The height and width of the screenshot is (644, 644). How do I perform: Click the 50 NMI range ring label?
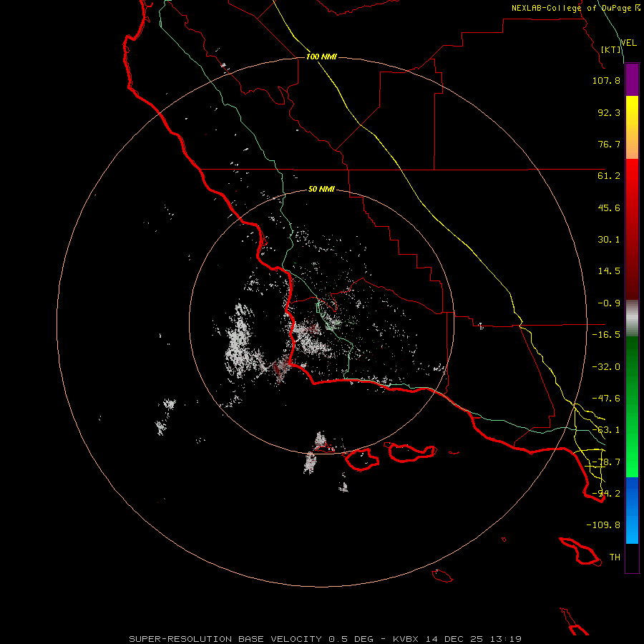[321, 190]
